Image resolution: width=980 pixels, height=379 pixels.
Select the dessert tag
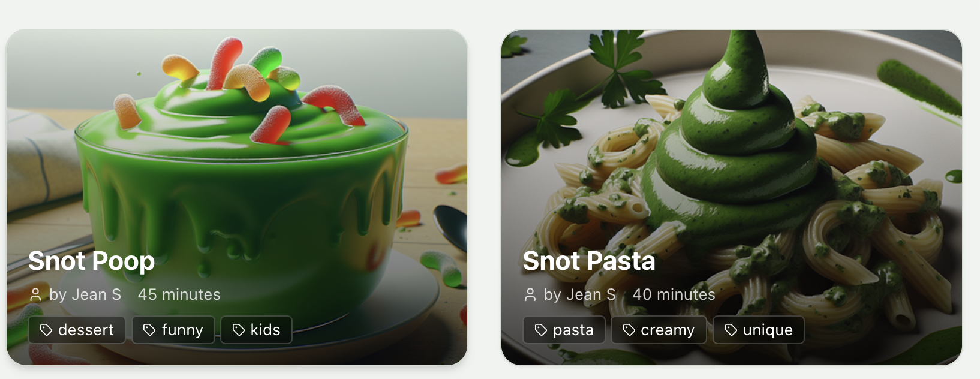[x=77, y=330]
